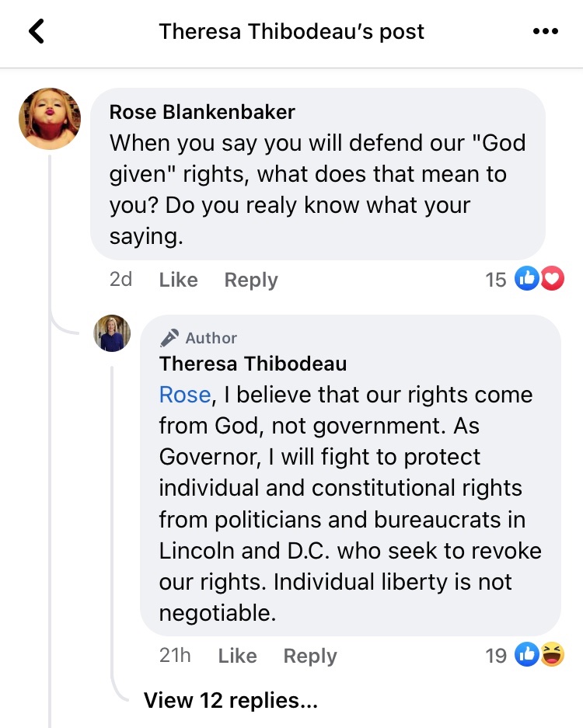Screen dimensions: 583x728
Task: Expand View 12 replies
Action: pos(230,701)
